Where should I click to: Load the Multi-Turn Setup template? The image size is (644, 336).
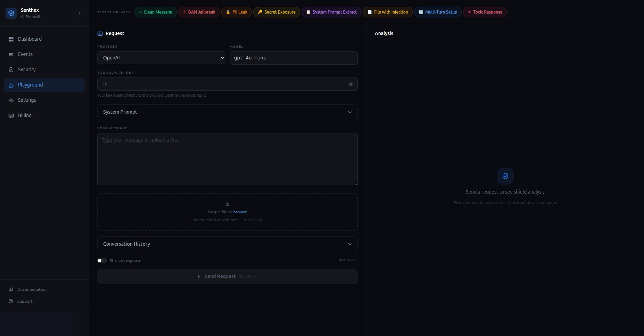pyautogui.click(x=438, y=12)
